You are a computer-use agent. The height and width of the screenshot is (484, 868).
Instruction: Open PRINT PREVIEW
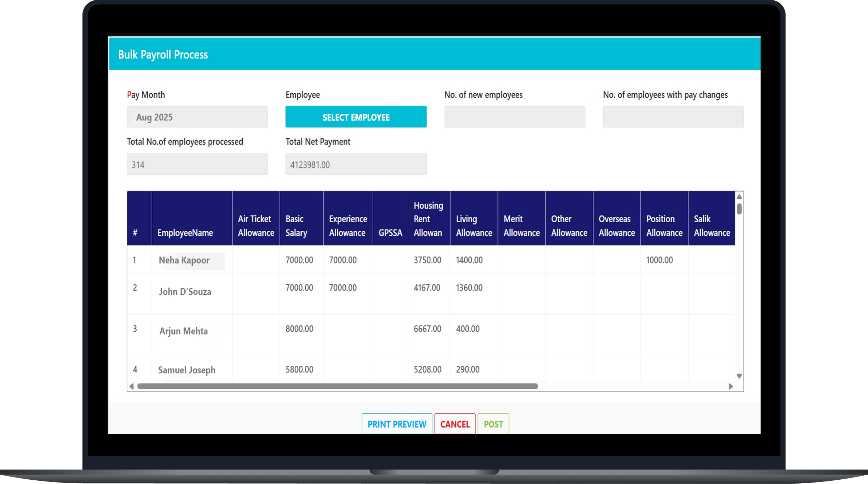pyautogui.click(x=397, y=424)
